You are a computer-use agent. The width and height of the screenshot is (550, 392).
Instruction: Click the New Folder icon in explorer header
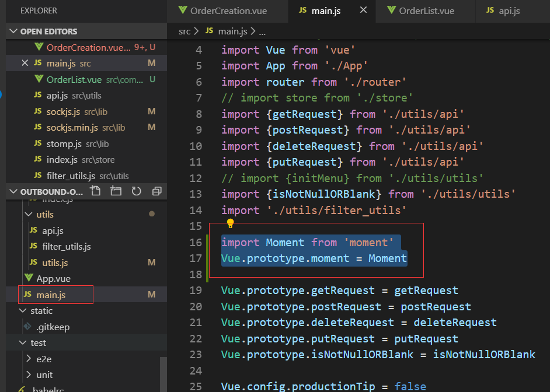116,191
